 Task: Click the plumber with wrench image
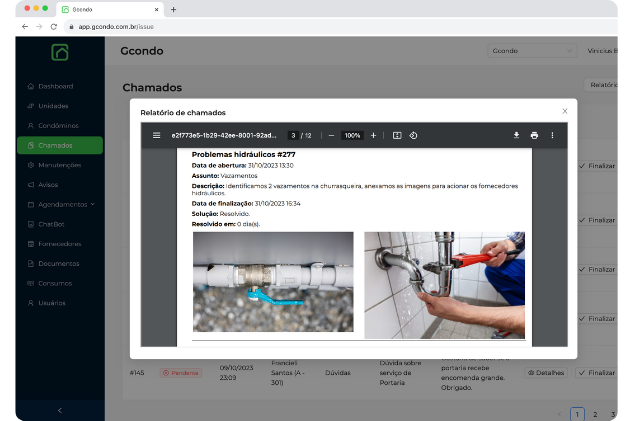click(x=444, y=285)
